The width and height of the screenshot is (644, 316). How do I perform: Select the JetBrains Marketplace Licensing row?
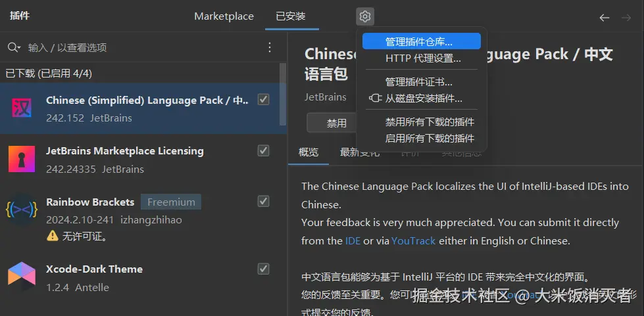[x=143, y=159]
